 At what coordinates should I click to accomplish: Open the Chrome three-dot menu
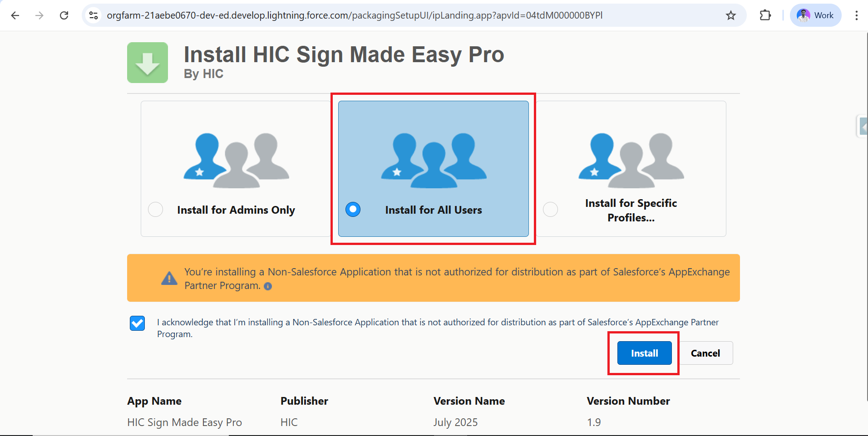pos(857,15)
